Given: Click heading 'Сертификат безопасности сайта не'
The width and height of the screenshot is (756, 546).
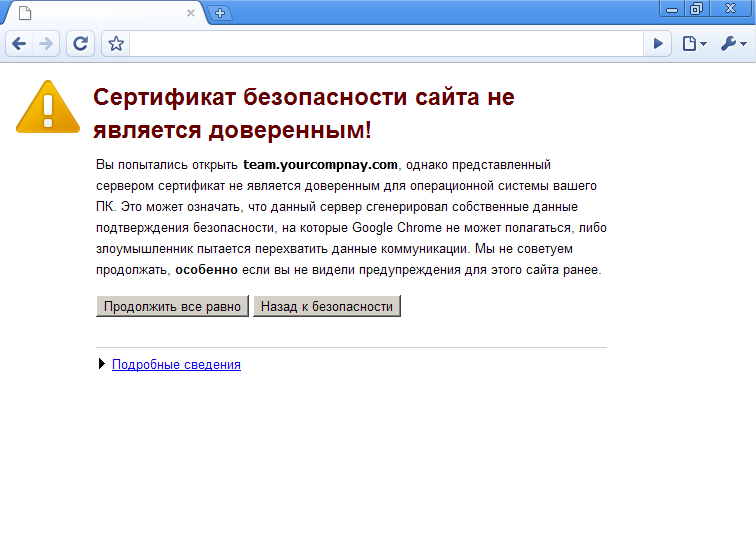Looking at the screenshot, I should pyautogui.click(x=304, y=97).
